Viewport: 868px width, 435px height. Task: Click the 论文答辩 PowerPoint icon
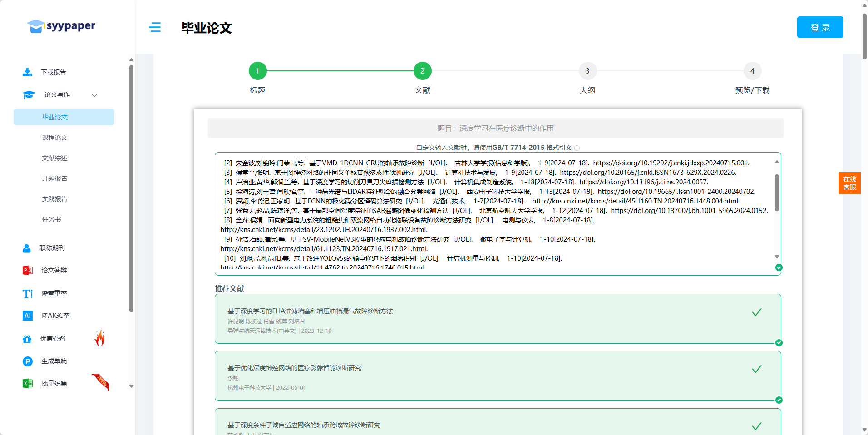tap(27, 270)
